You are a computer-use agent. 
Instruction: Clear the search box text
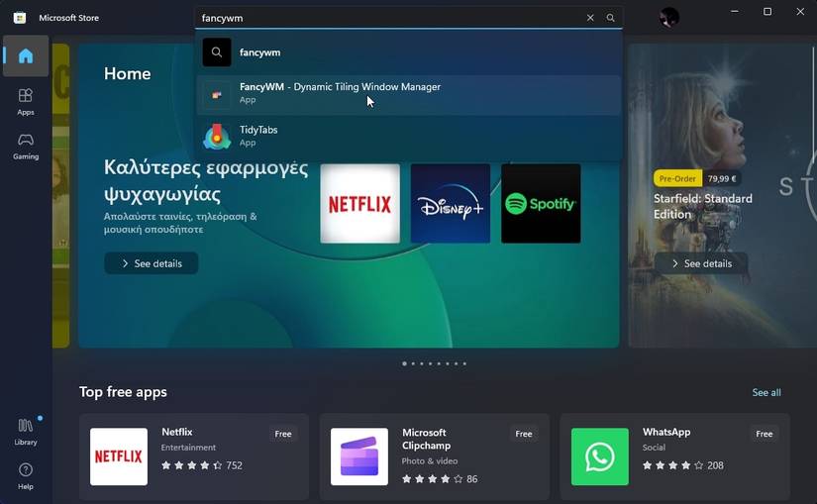click(590, 18)
